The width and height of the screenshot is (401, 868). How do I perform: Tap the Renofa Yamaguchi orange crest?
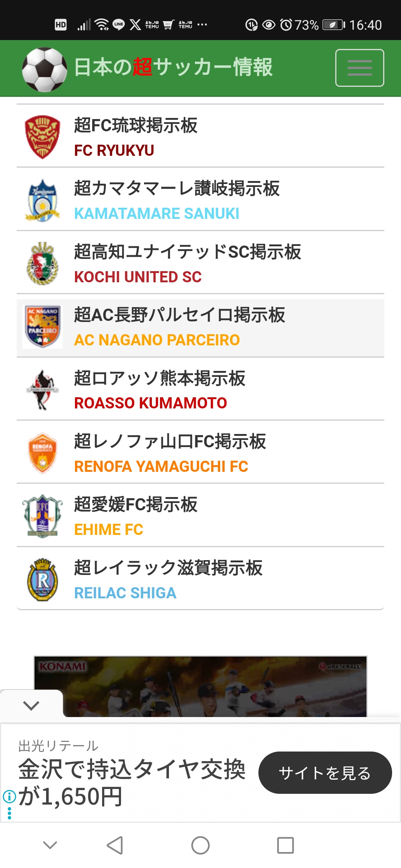pyautogui.click(x=42, y=453)
